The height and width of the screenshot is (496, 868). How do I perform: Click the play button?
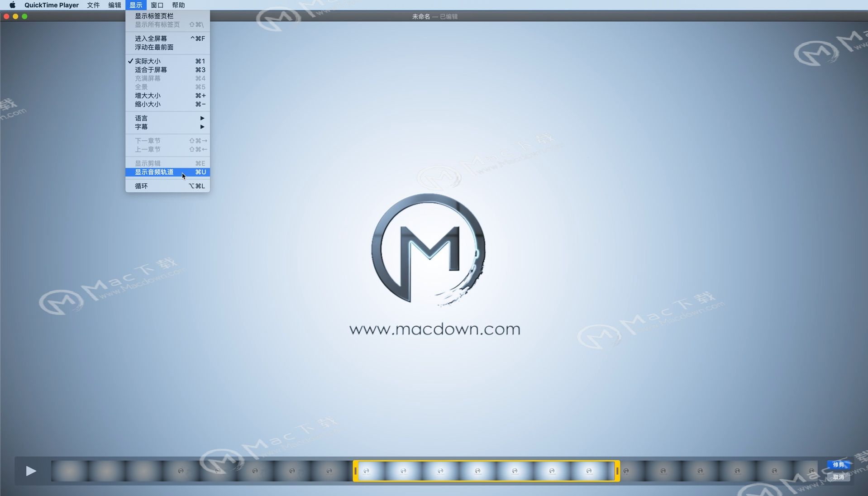[x=31, y=471]
